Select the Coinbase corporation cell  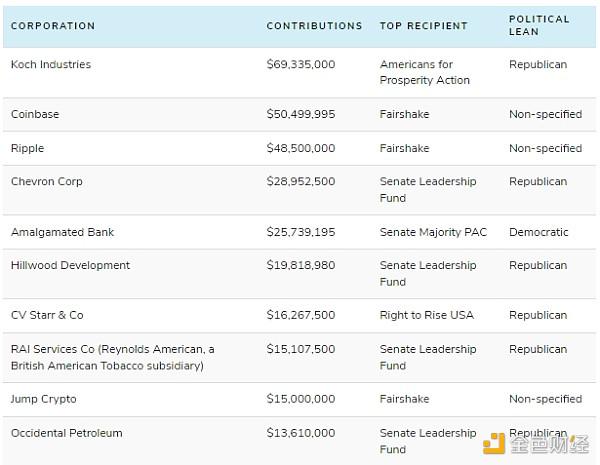point(35,114)
